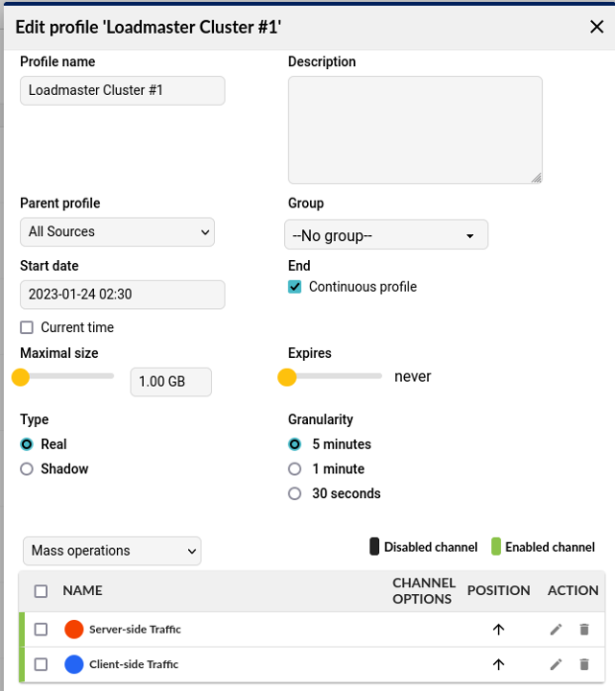Move Server-side Traffic channel up
Viewport: 616px width, 691px height.
click(x=498, y=630)
